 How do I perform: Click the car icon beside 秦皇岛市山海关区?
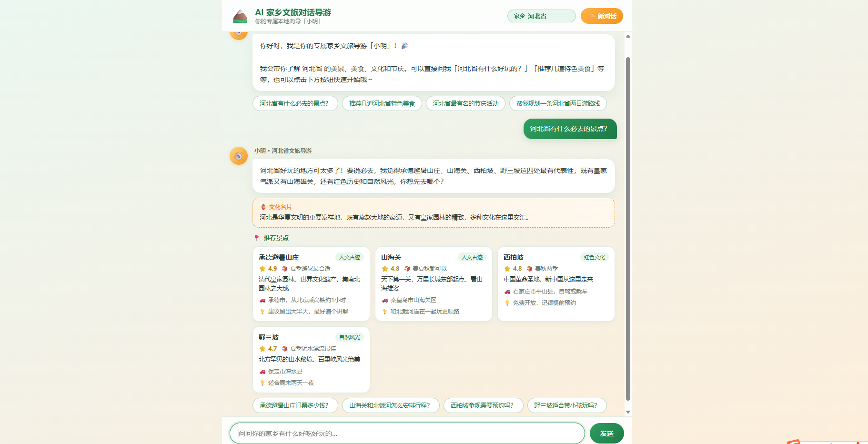point(385,300)
